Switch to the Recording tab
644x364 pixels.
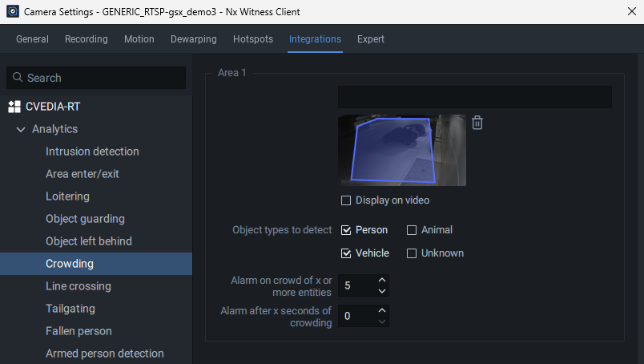(x=87, y=39)
